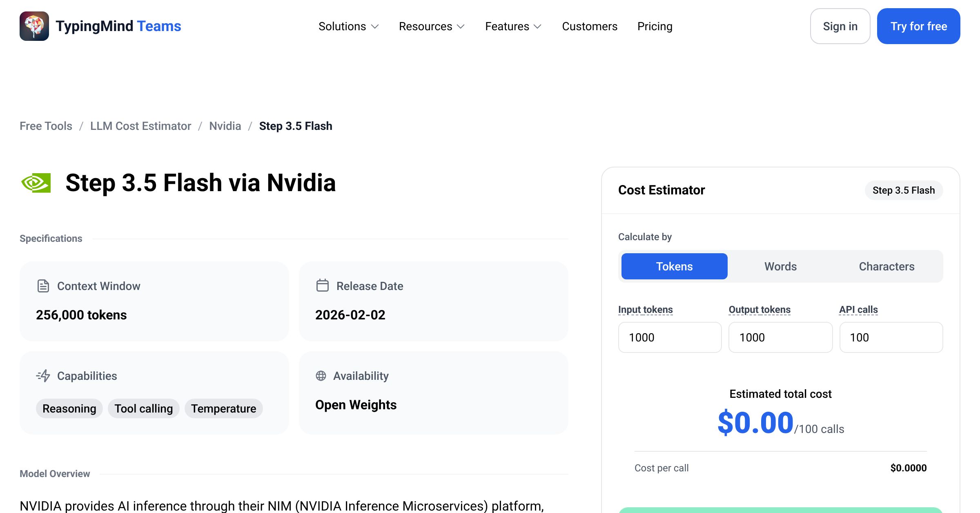980x513 pixels.
Task: Click the Temperature capability tag
Action: (x=224, y=408)
